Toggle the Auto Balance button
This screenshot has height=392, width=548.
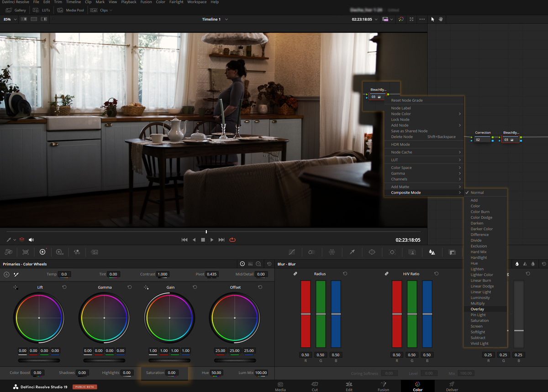(6, 275)
